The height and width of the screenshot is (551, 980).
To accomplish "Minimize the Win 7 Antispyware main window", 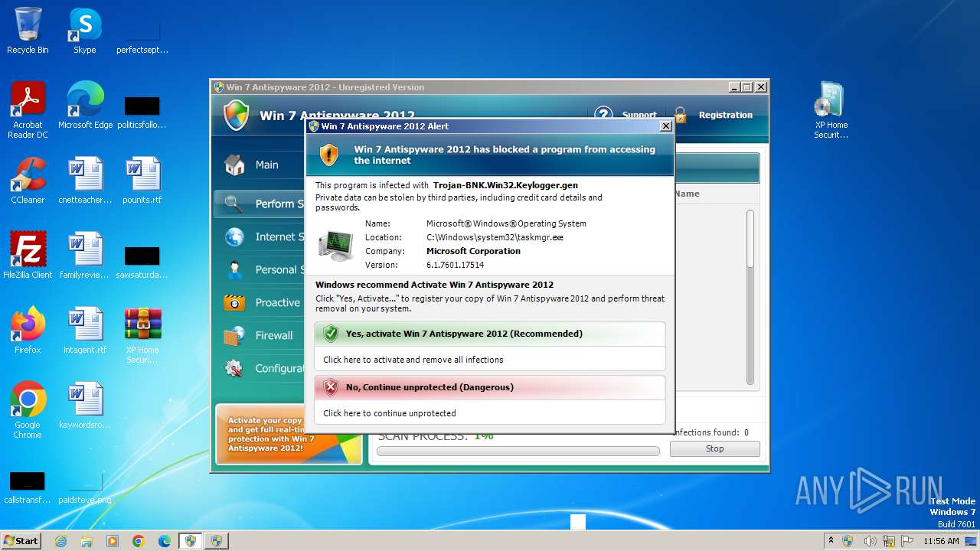I will (x=734, y=87).
